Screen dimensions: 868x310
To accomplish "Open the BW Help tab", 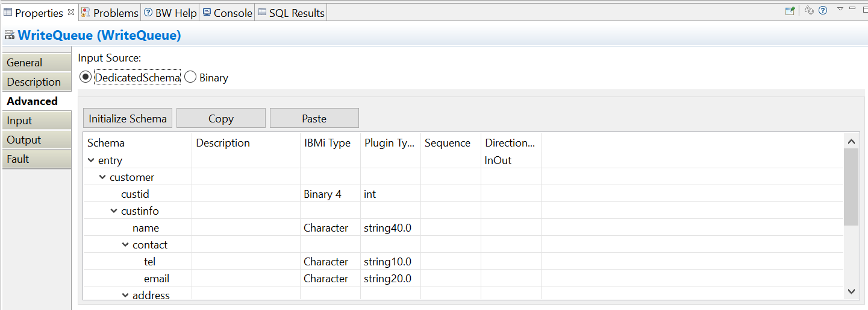I will point(171,13).
